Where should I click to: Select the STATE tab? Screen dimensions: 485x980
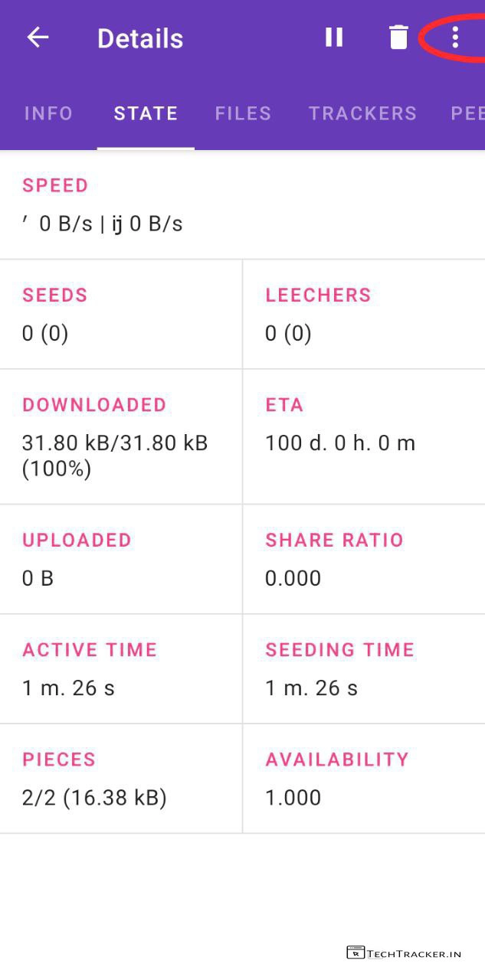pos(146,113)
